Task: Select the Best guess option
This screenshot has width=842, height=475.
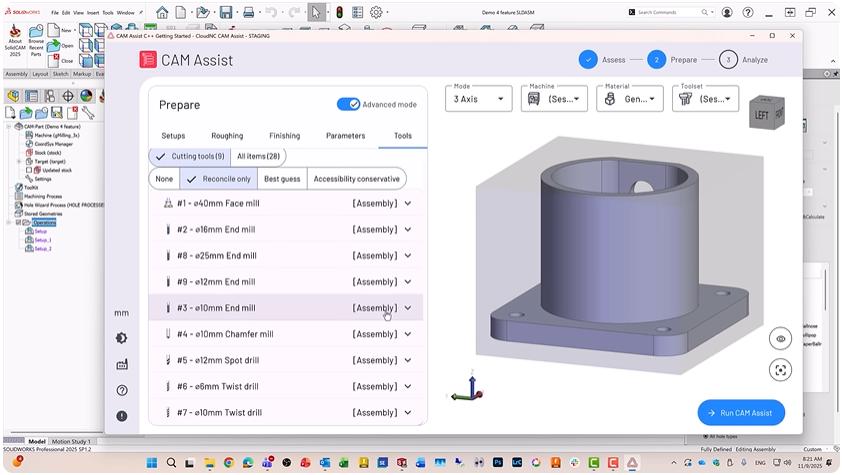Action: 282,179
